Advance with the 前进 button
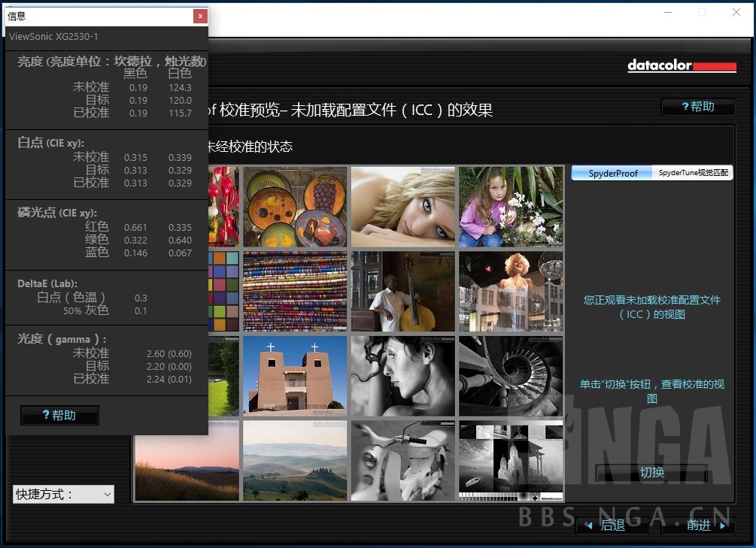756x548 pixels. coord(697,525)
